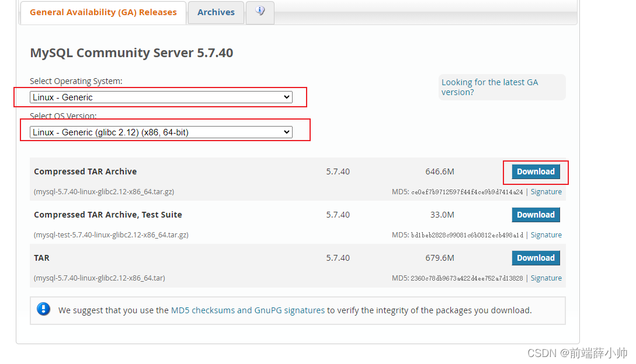
Task: Click the Select Operating System label
Action: pos(76,81)
